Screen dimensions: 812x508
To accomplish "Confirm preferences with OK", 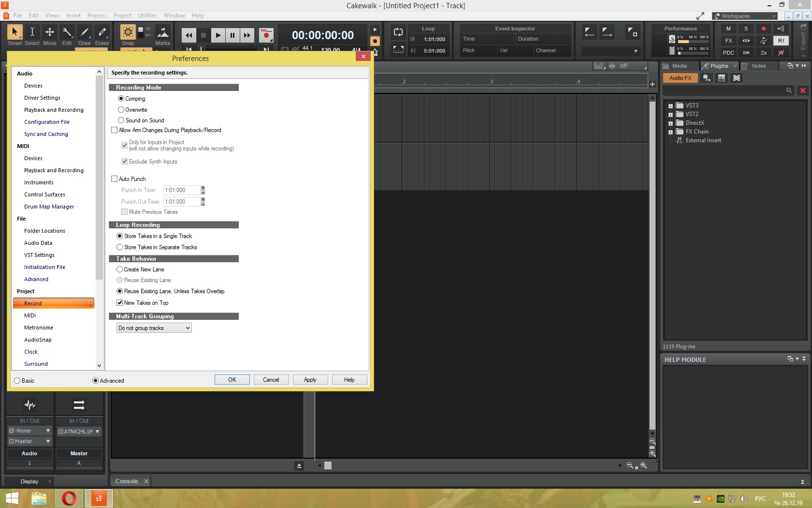I will pyautogui.click(x=232, y=380).
